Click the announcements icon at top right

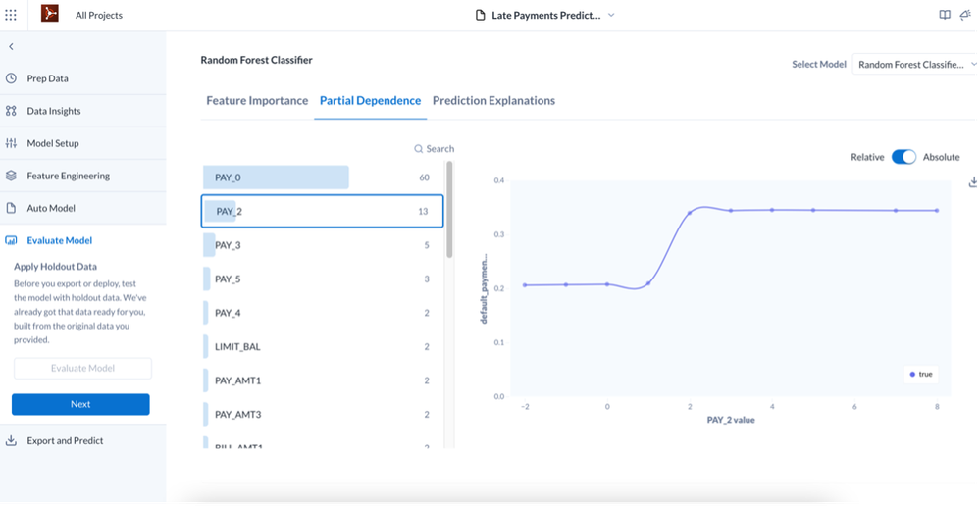click(966, 15)
